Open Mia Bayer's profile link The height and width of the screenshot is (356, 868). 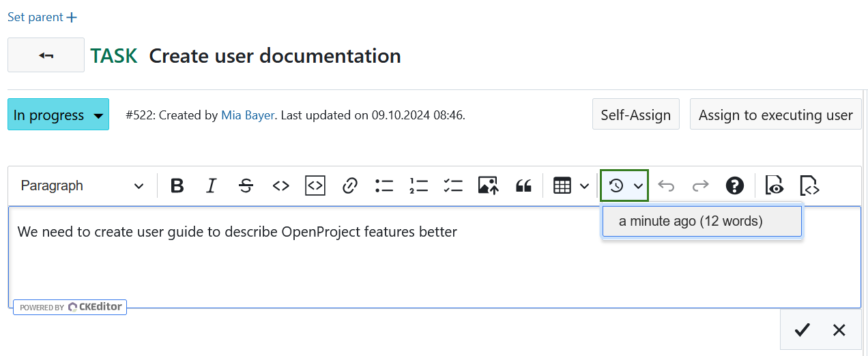tap(248, 115)
